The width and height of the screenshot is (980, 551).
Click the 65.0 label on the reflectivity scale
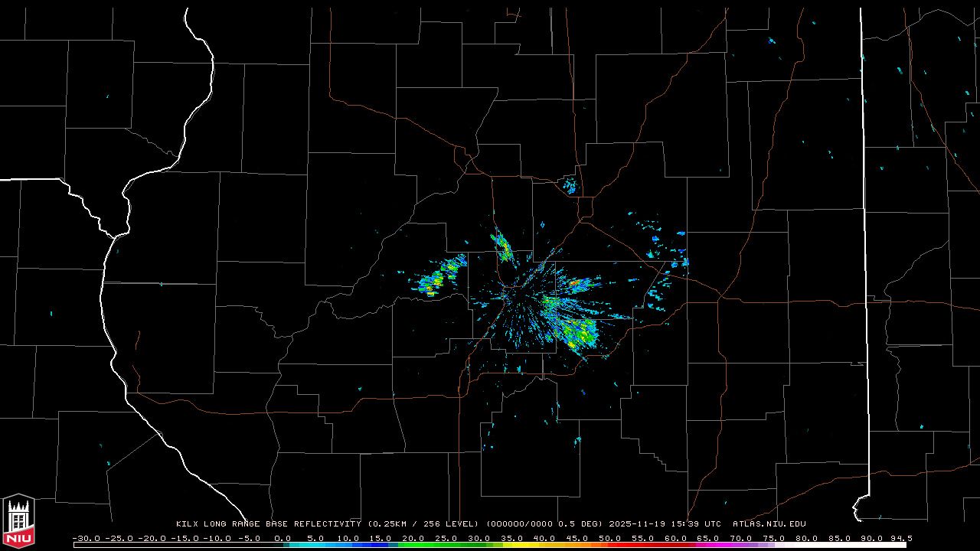coord(708,539)
